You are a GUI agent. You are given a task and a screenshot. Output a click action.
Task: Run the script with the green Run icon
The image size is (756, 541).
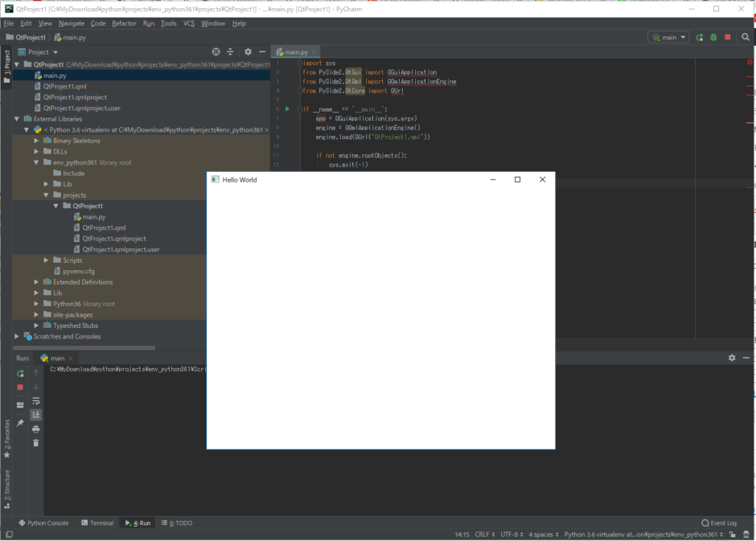tap(700, 37)
